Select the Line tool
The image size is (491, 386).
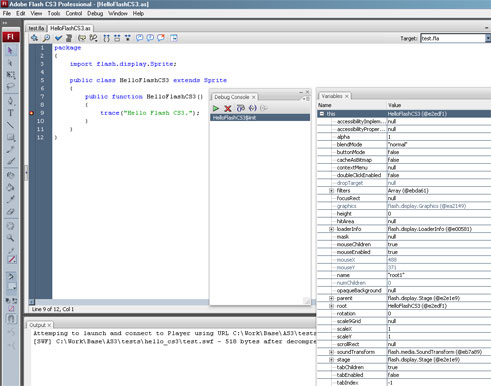click(x=10, y=125)
